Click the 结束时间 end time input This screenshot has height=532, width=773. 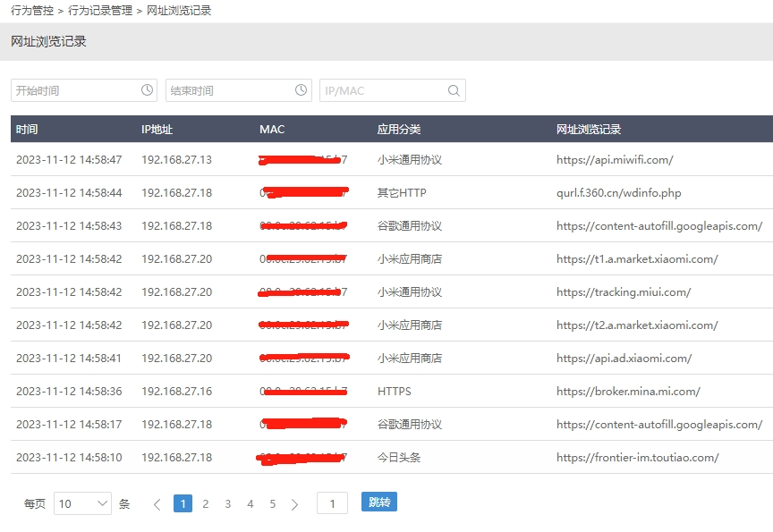(x=228, y=89)
